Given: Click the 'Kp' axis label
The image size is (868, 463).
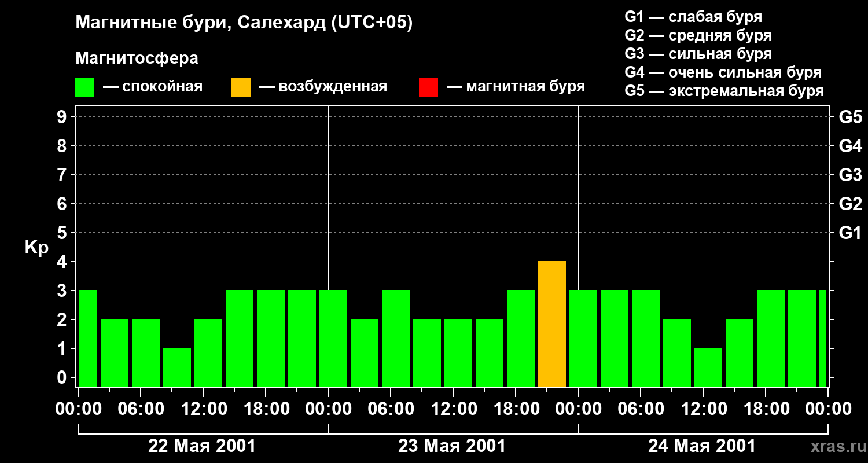Looking at the screenshot, I should pyautogui.click(x=36, y=248).
